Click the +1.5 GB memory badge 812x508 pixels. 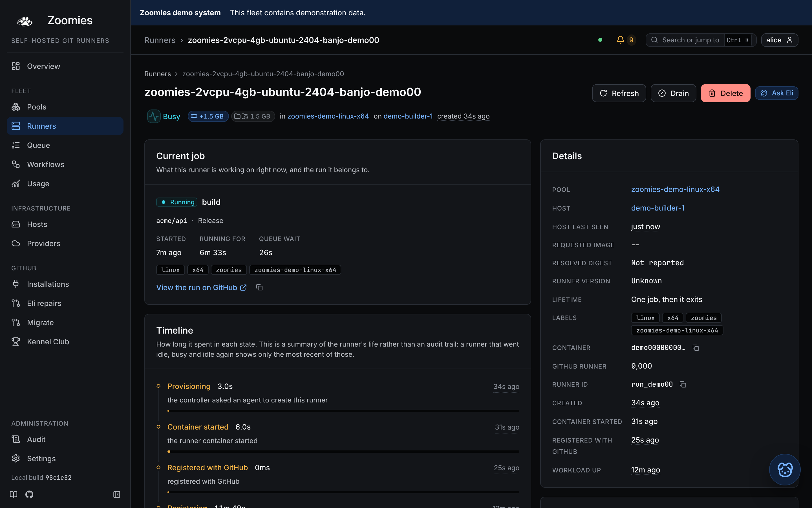208,116
